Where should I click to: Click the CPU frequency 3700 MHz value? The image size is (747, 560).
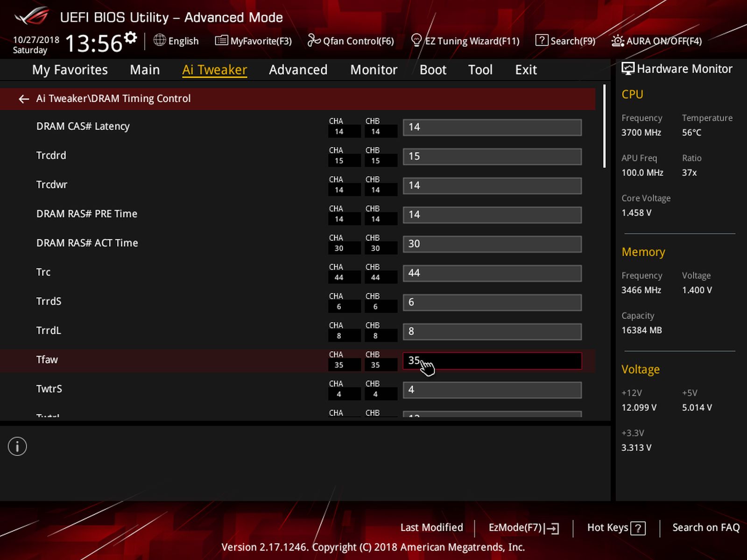[x=641, y=133]
